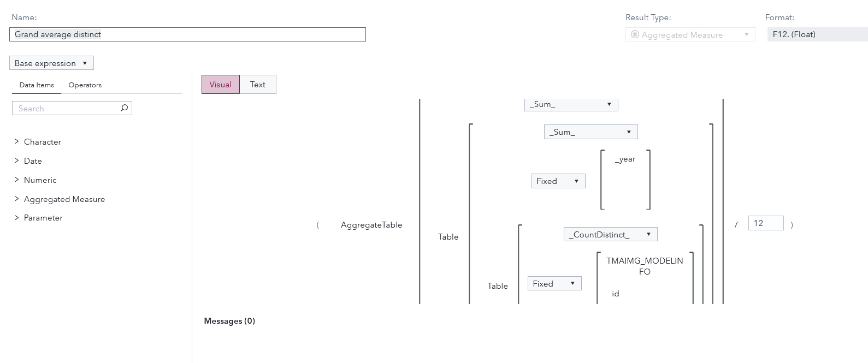Open the Result Type dropdown
The height and width of the screenshot is (363, 868).
(690, 35)
